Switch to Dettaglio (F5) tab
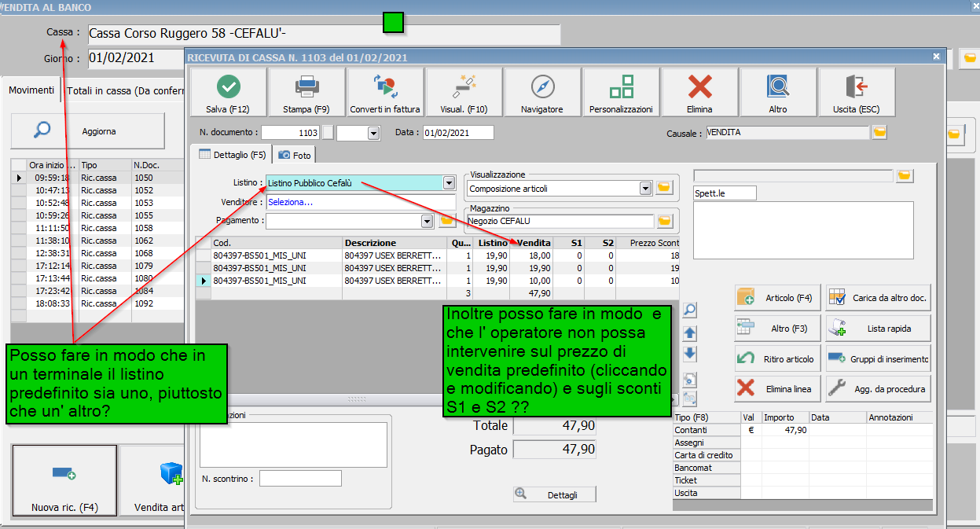This screenshot has width=980, height=529. coord(233,155)
